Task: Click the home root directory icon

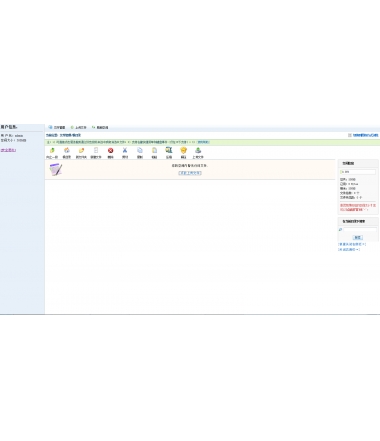Action: pyautogui.click(x=67, y=150)
